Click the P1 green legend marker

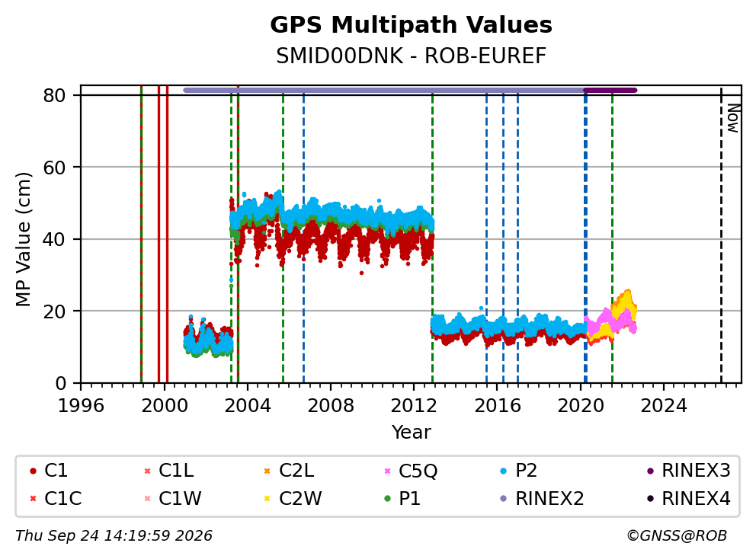[x=387, y=499]
